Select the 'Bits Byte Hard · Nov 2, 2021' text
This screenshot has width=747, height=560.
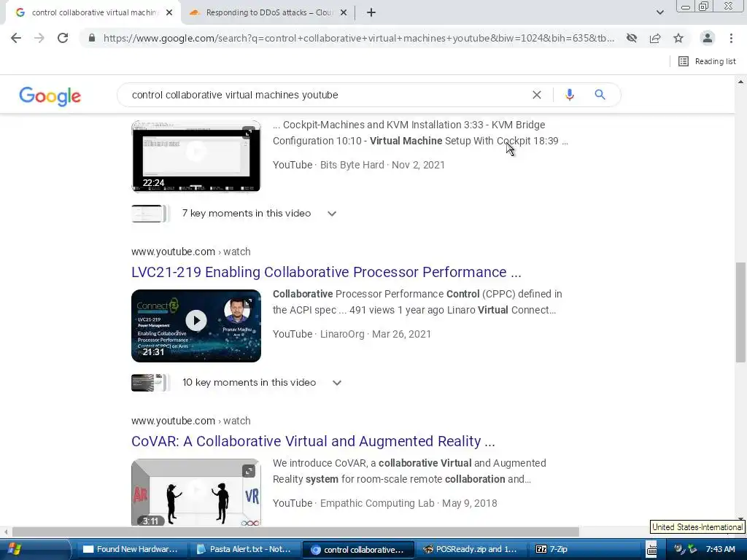click(382, 165)
